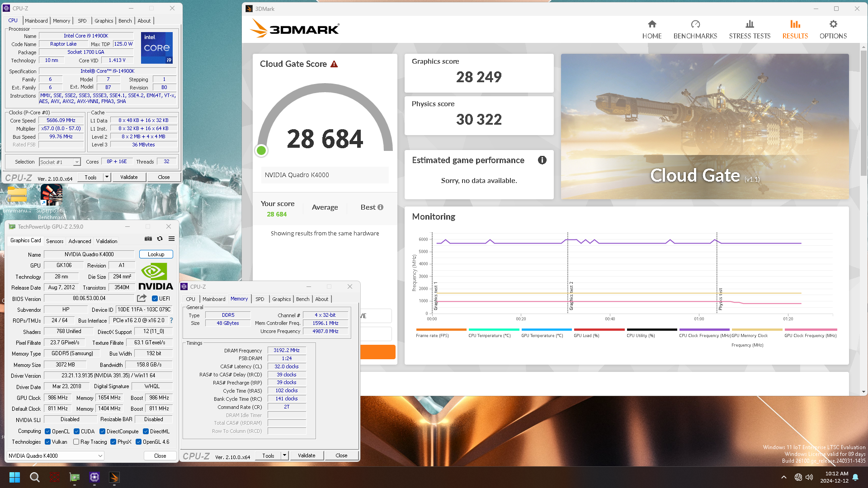The width and height of the screenshot is (868, 488).
Task: Click the Tools button in Memory CPU-Z window
Action: 268,455
